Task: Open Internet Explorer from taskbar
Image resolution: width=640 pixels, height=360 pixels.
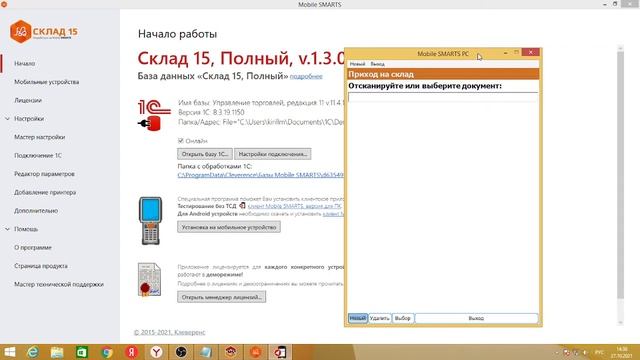Action: point(33,352)
